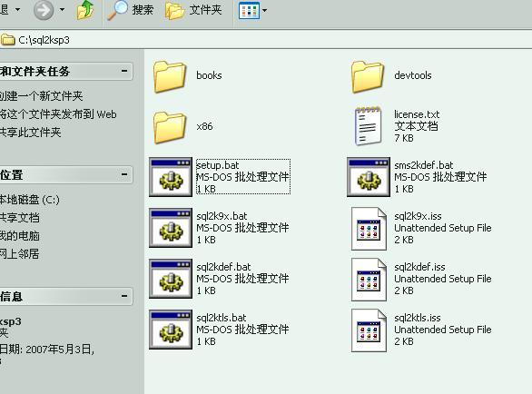The height and width of the screenshot is (394, 532).
Task: Click the Forward navigation arrow
Action: (x=44, y=10)
